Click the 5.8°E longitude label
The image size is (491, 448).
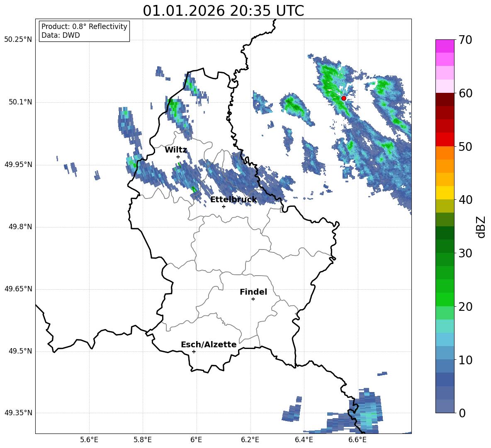tap(143, 440)
